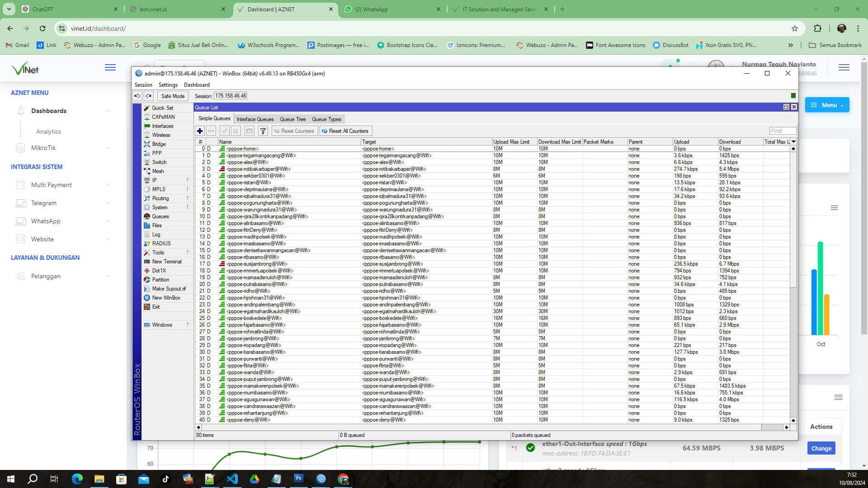Click the green bar in the chart

tap(820, 288)
